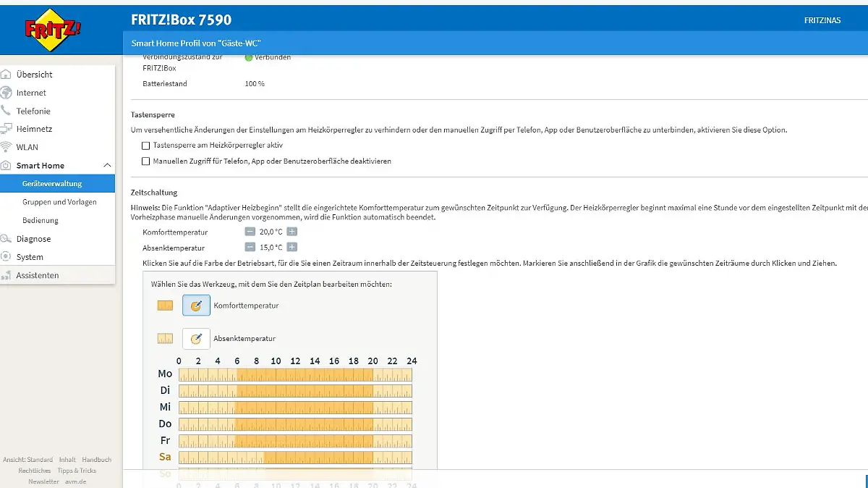
Task: Open Übersicht via the house icon
Action: pos(7,75)
